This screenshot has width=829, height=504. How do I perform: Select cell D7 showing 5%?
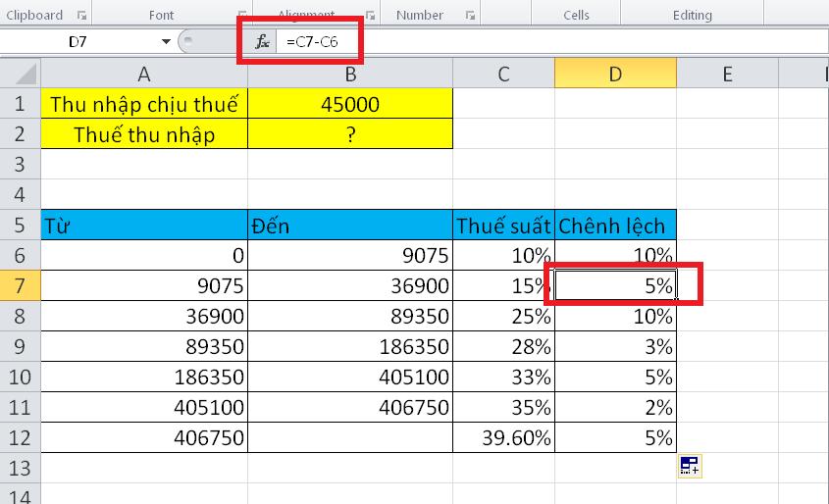pyautogui.click(x=615, y=285)
